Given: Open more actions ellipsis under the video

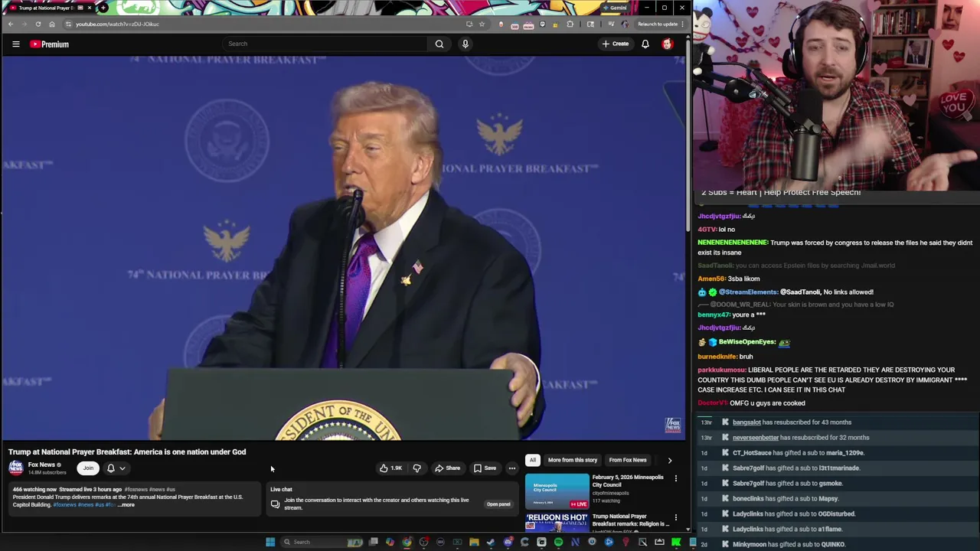Looking at the screenshot, I should point(512,468).
